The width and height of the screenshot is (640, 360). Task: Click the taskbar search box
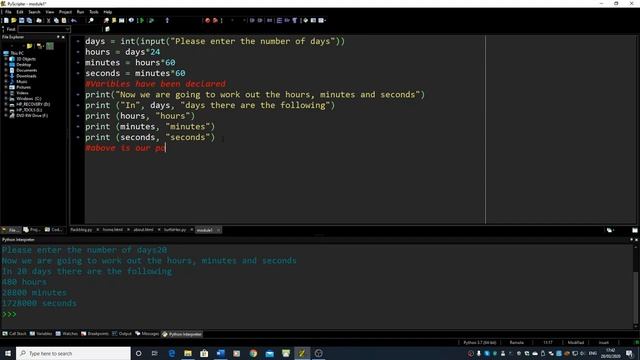[73, 353]
